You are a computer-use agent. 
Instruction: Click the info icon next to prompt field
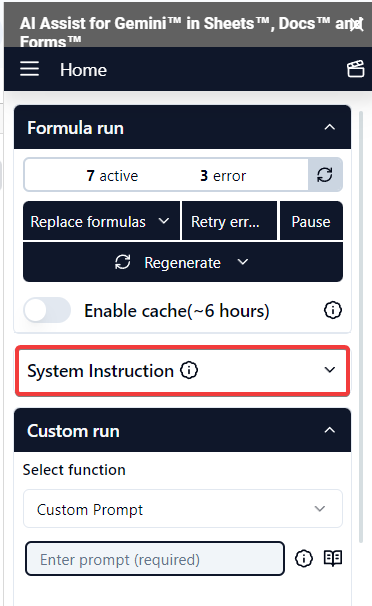click(304, 558)
